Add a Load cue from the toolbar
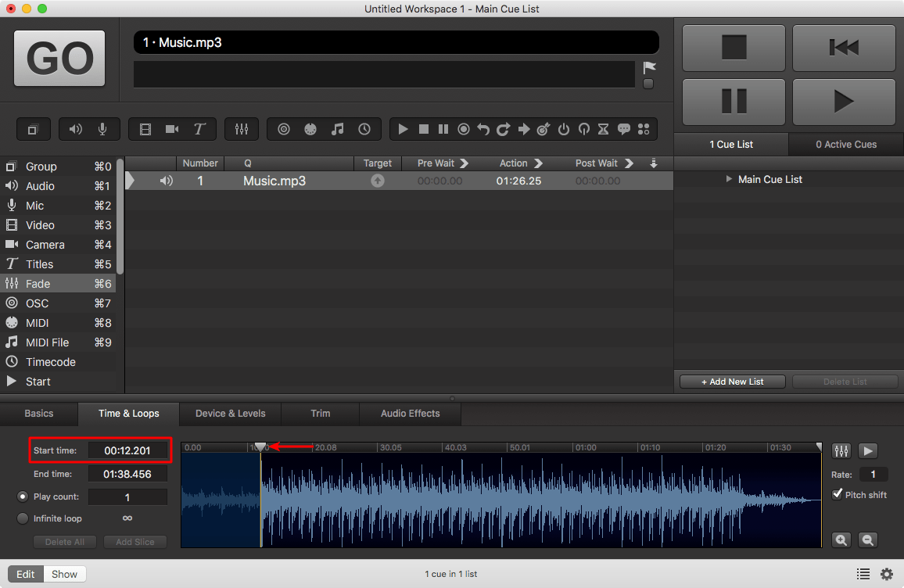Screen dimensions: 904x588 [x=464, y=129]
